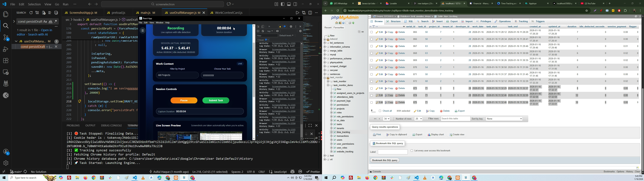Click the phpMyAdmin home icon
This screenshot has width=644, height=181.
coord(336,23)
